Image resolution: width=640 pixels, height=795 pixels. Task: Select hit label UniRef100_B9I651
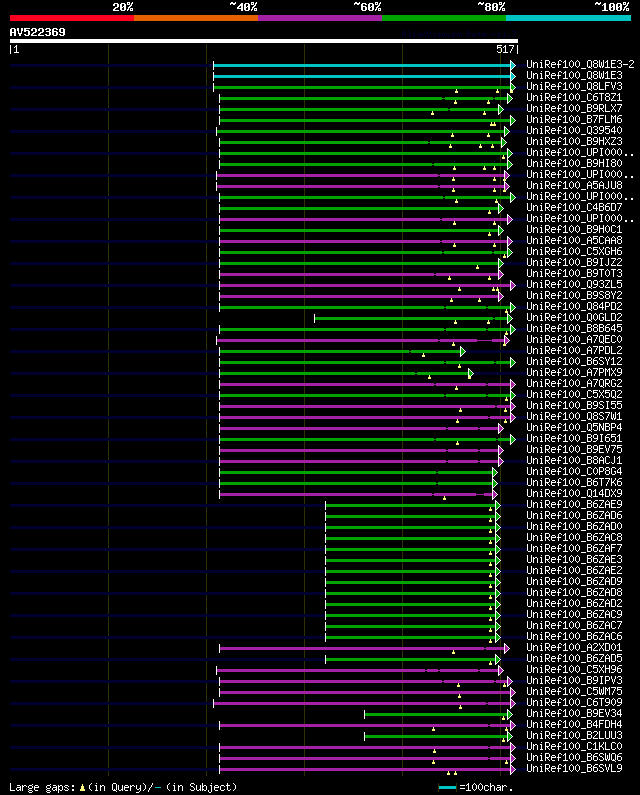pyautogui.click(x=574, y=439)
